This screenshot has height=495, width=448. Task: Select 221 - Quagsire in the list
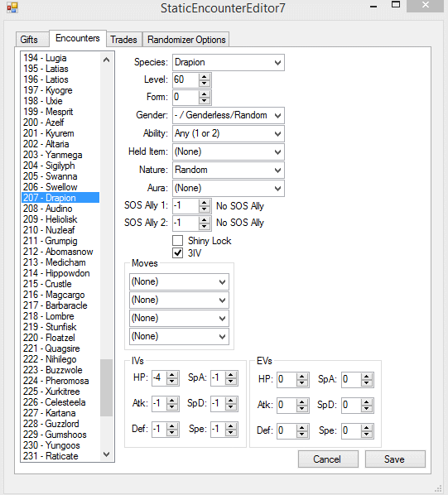(x=60, y=348)
